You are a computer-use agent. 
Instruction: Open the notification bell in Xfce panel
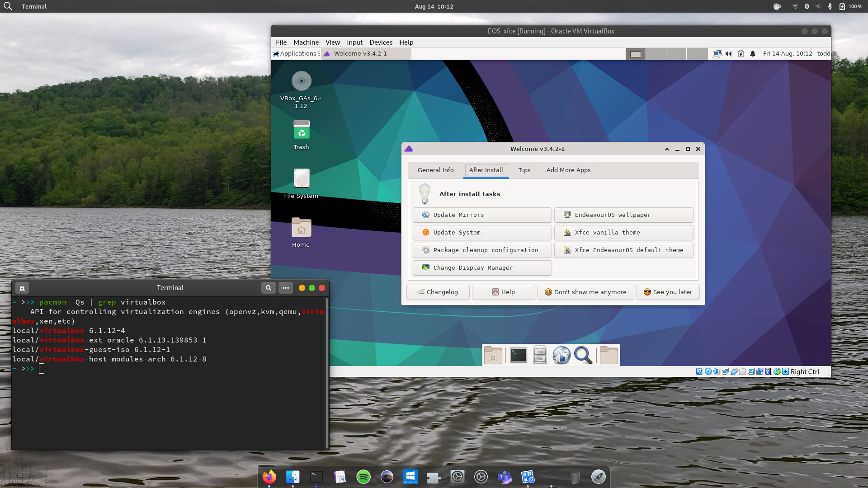click(x=752, y=54)
